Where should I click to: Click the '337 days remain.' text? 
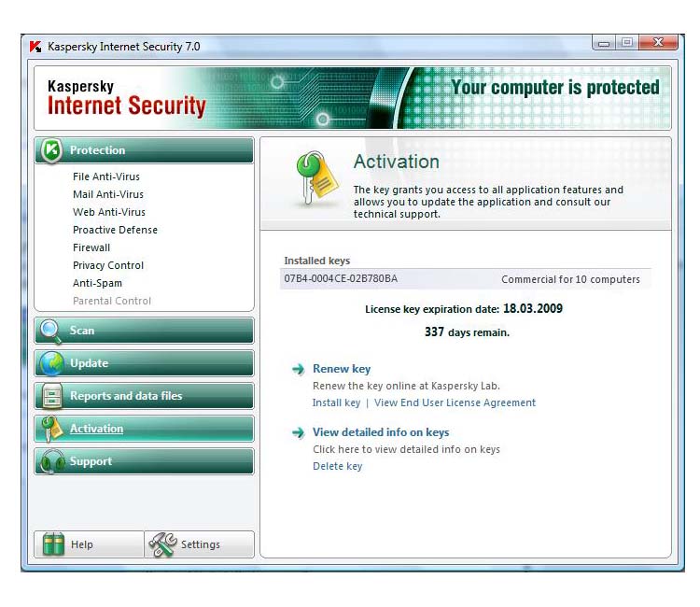click(467, 332)
